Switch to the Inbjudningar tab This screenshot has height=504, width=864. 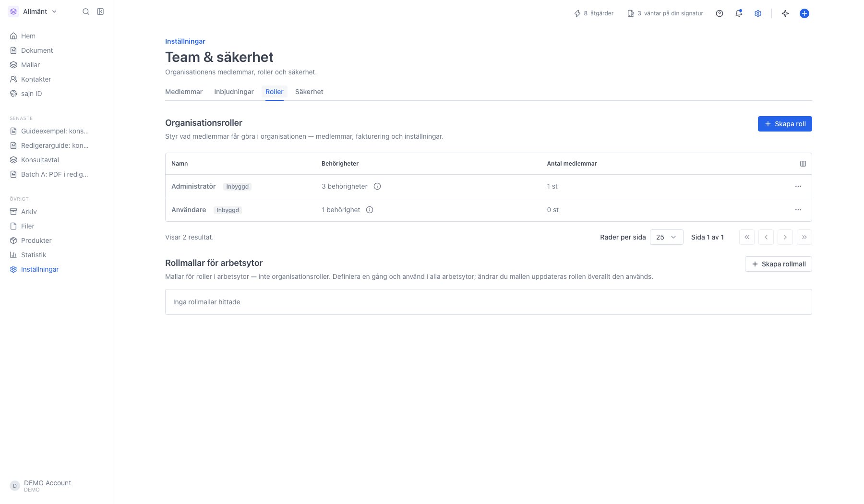click(x=234, y=92)
